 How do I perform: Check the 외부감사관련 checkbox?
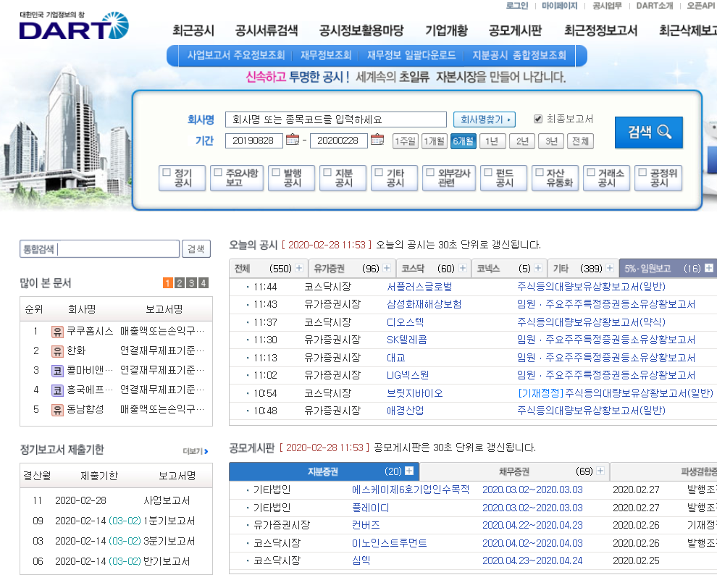pyautogui.click(x=430, y=172)
